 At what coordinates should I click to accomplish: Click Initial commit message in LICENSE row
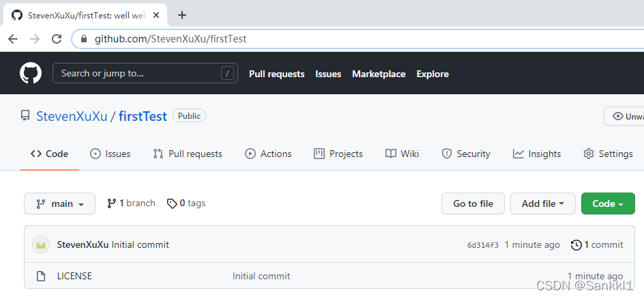261,276
